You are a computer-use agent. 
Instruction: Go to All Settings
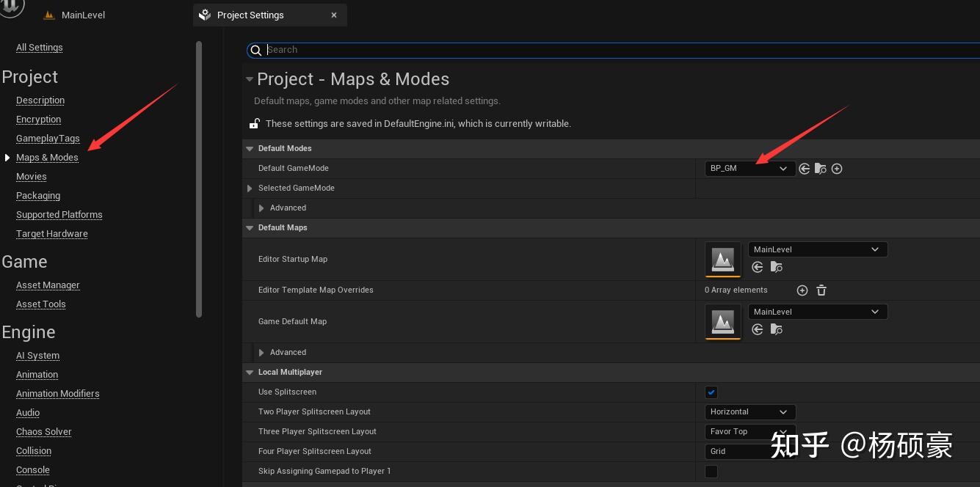(40, 48)
